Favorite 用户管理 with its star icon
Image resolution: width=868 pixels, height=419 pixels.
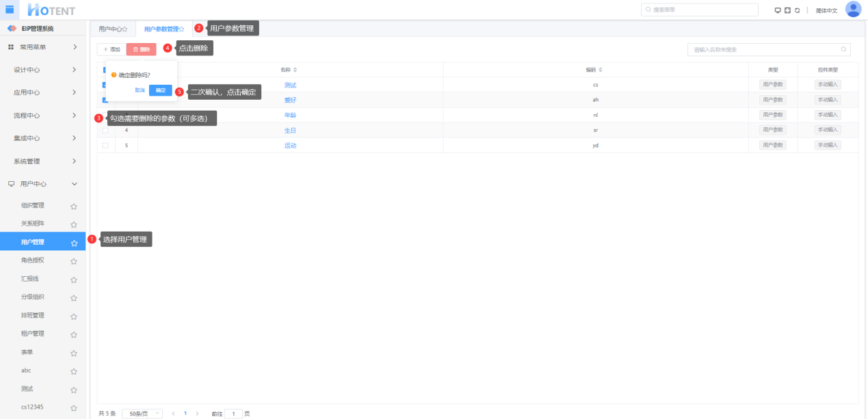coord(74,243)
